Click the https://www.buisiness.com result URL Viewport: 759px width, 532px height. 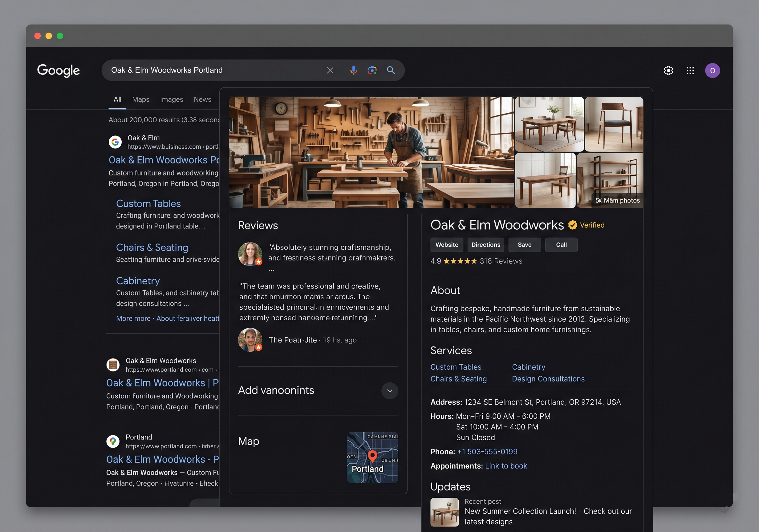173,147
